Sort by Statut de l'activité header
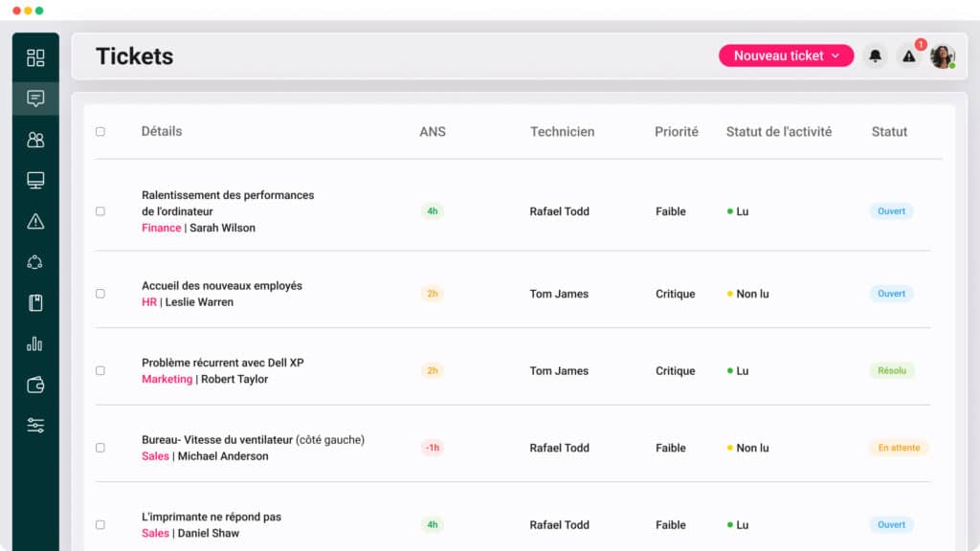The height and width of the screenshot is (551, 980). click(x=779, y=132)
